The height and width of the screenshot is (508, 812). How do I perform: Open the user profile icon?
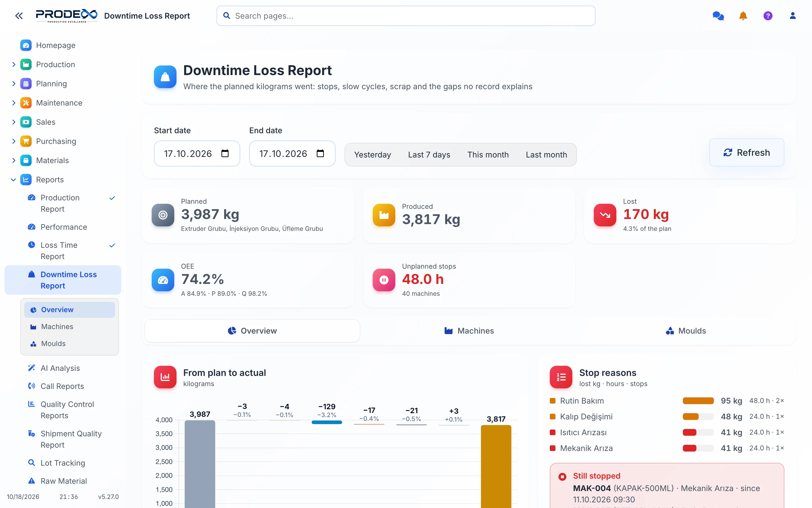coord(793,16)
